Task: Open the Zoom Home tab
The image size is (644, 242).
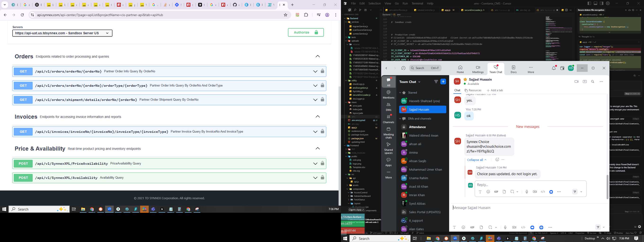Action: click(x=460, y=69)
